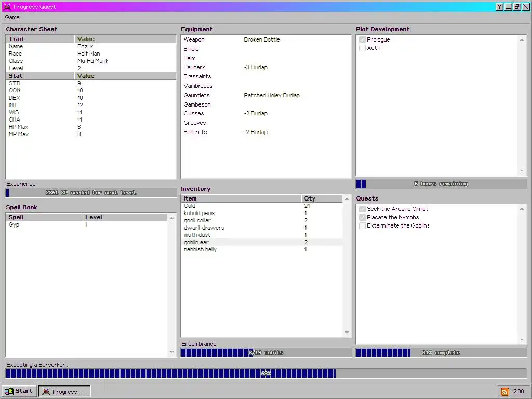The image size is (532, 399).
Task: Click the Encumbrance cubits bar
Action: (266, 353)
